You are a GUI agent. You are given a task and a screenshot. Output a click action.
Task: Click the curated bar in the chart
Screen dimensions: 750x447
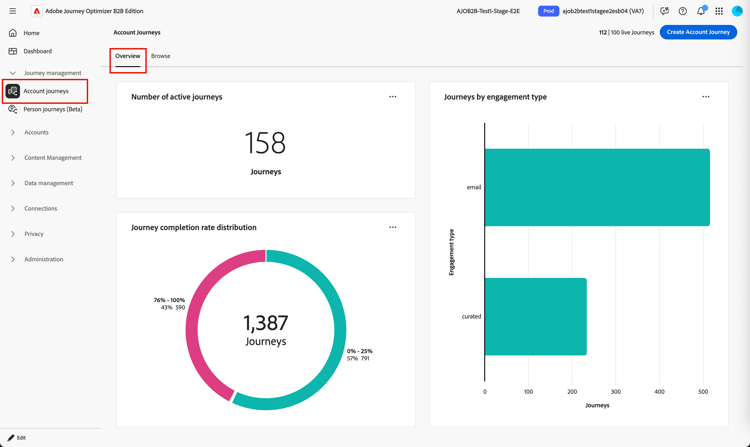pos(536,316)
